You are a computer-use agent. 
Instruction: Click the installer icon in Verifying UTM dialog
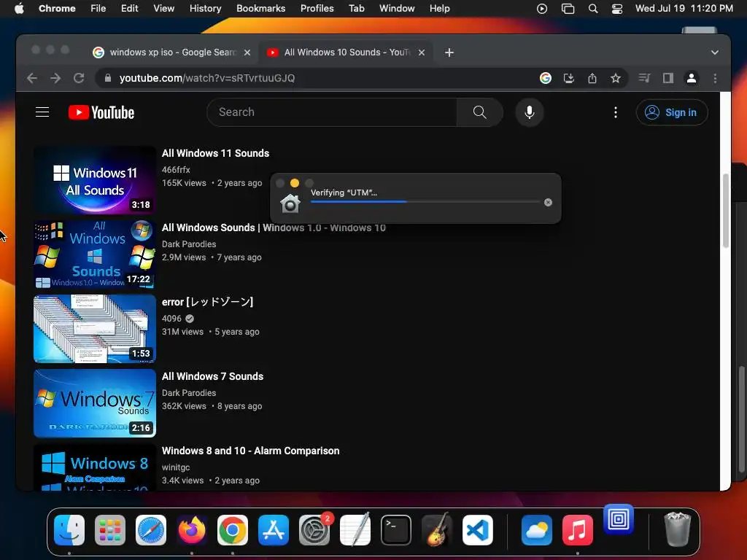290,204
